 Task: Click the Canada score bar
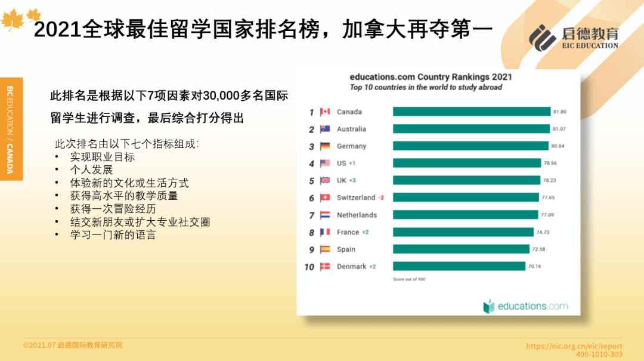pyautogui.click(x=472, y=112)
